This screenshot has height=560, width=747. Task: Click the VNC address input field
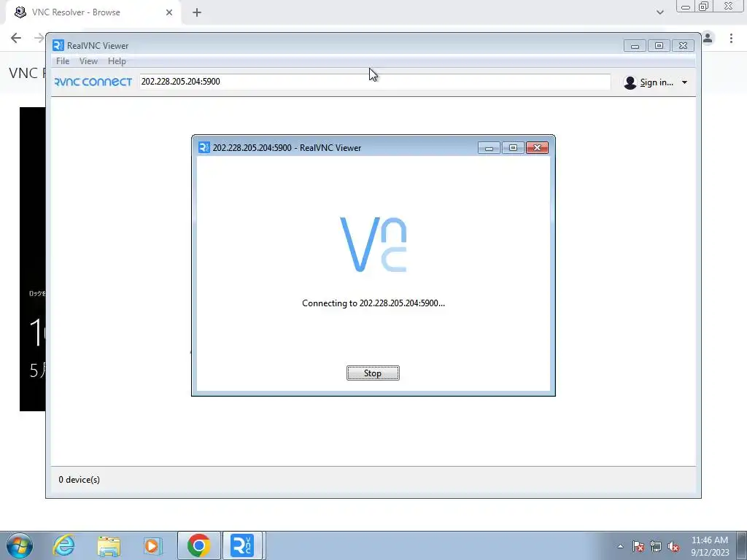click(374, 82)
